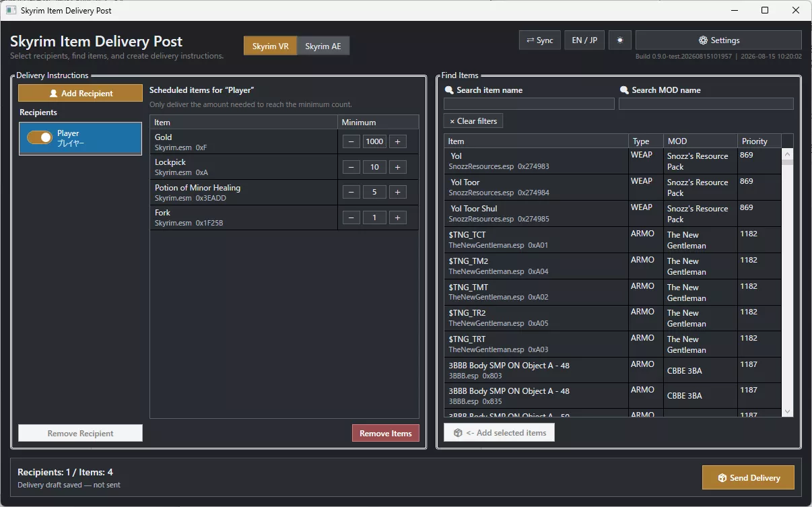The width and height of the screenshot is (812, 507).
Task: Edit the Lockpick minimum value field
Action: [374, 167]
